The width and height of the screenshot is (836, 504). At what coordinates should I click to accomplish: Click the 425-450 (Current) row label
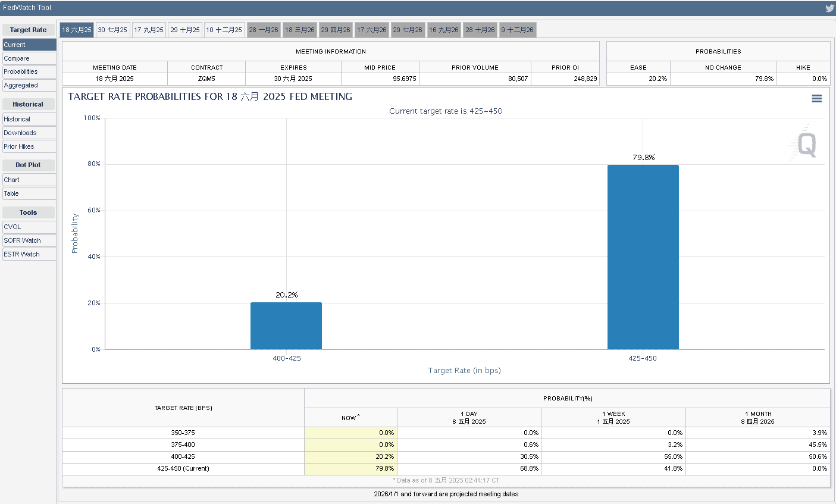tap(183, 468)
